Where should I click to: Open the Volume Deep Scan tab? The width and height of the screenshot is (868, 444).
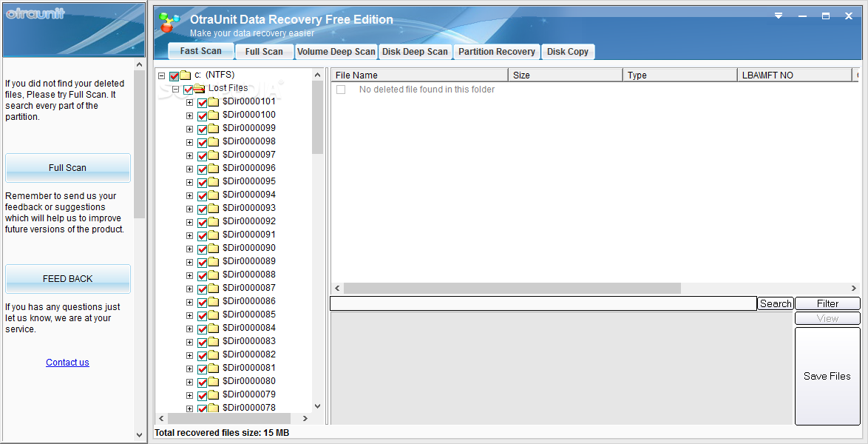point(336,52)
